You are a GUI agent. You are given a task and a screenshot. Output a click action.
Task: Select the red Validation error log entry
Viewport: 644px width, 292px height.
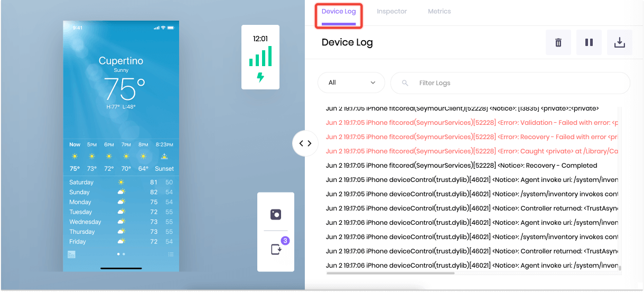pos(471,123)
